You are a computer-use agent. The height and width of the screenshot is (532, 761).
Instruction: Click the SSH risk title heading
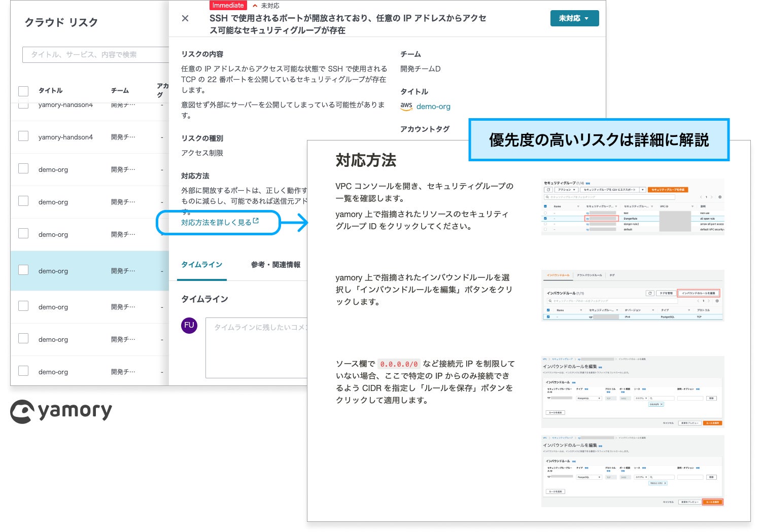[x=348, y=24]
